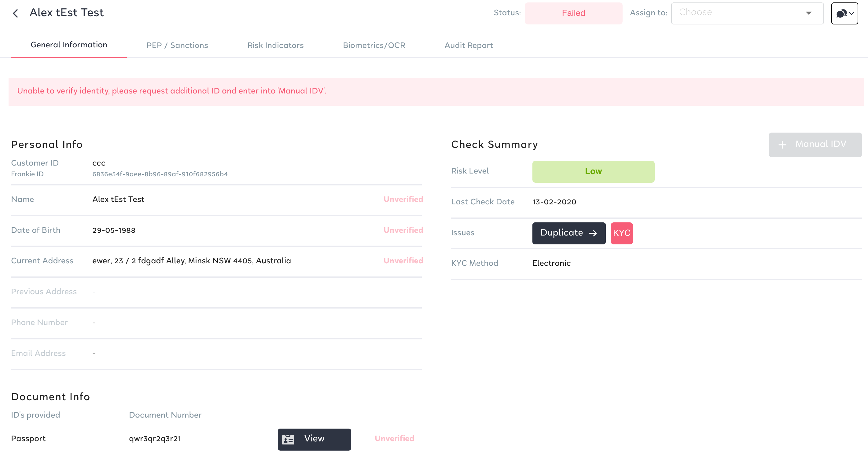868x457 pixels.
Task: Open the Audit Report tab
Action: [x=468, y=45]
